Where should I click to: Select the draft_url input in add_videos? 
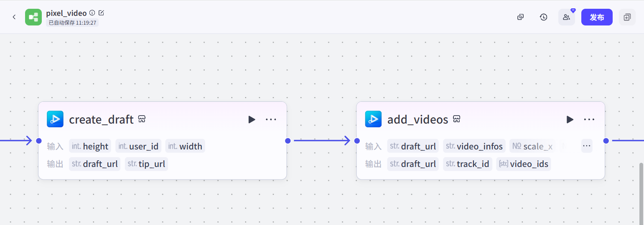pyautogui.click(x=413, y=146)
